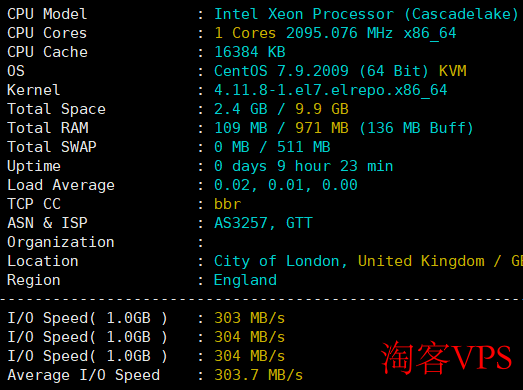This screenshot has width=523, height=390.
Task: Click the 'Organization' label
Action: pos(61,243)
